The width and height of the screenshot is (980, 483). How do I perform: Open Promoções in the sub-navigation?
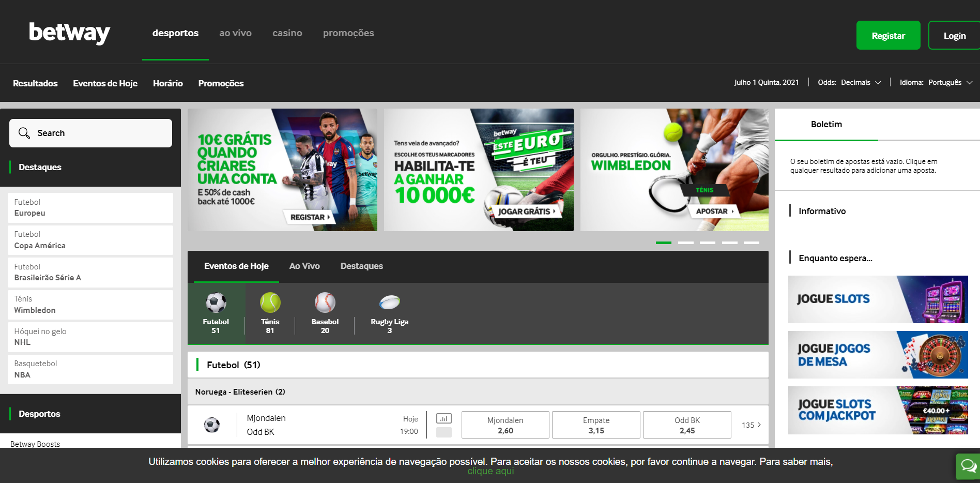pos(221,83)
